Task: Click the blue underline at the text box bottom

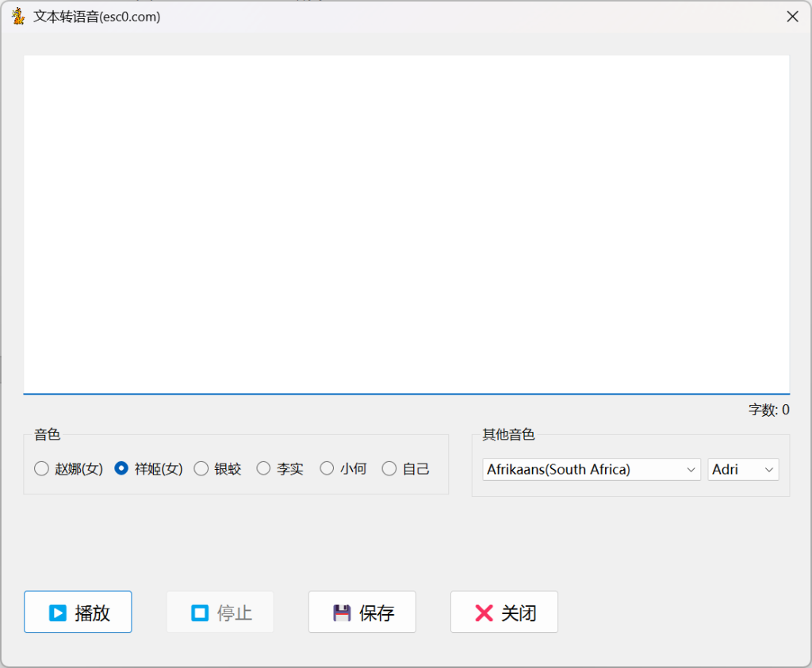Action: (x=406, y=393)
